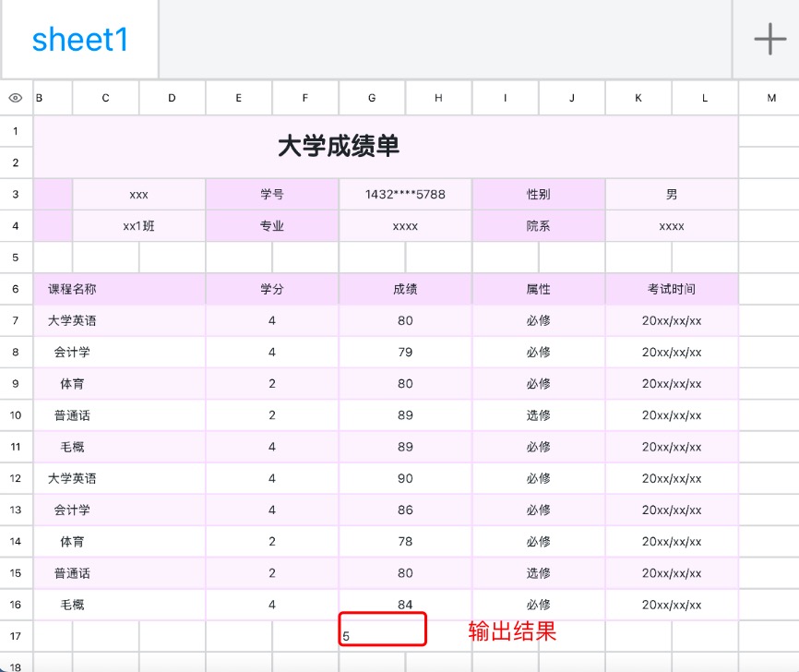Select row 5 header

click(16, 258)
